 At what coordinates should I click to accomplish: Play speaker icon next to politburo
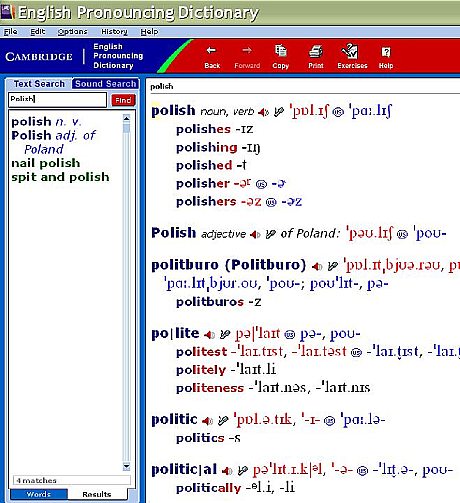pyautogui.click(x=317, y=266)
